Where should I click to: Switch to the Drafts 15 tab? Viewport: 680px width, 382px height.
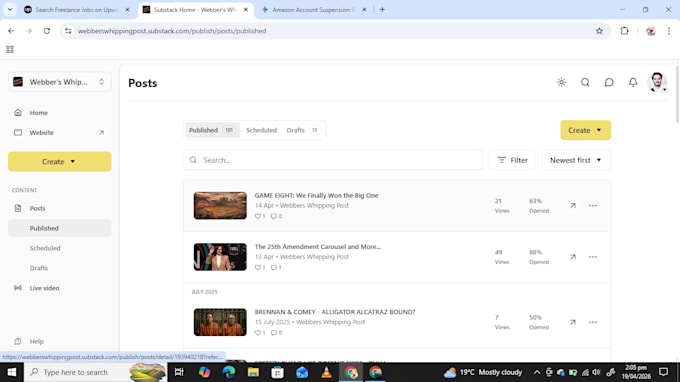[303, 130]
